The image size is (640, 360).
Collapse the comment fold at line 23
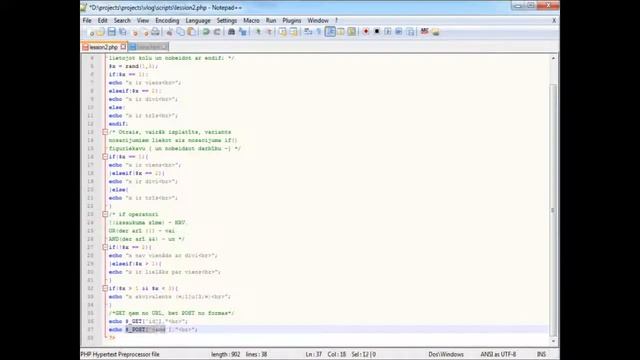click(105, 214)
